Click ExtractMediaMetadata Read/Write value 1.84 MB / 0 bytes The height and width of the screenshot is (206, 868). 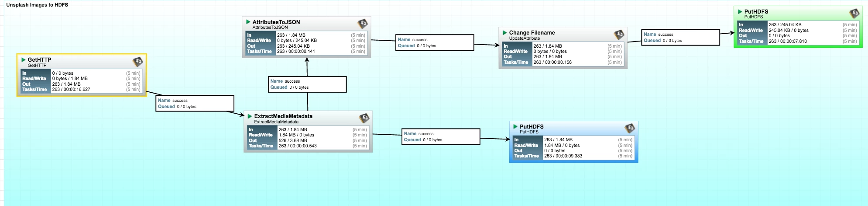296,135
